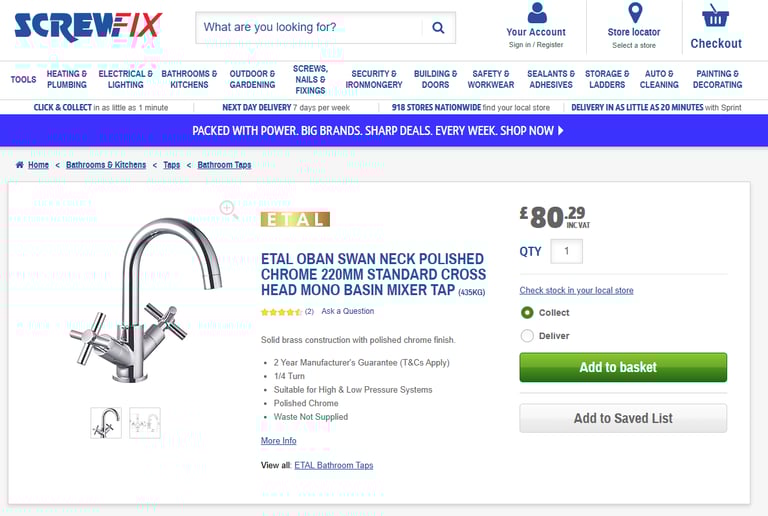The height and width of the screenshot is (516, 768).
Task: Open the Checkout basket icon
Action: [716, 16]
